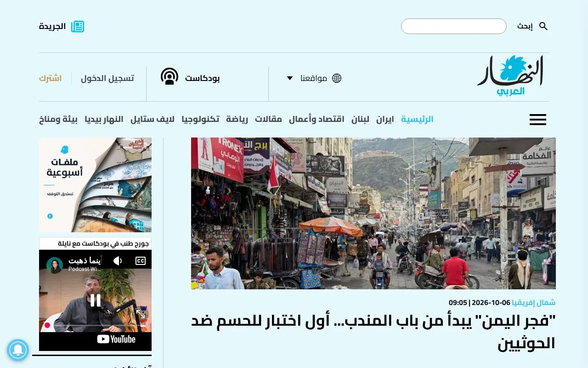588x368 pixels.
Task: Open the podcast channel avatar in video
Action: pyautogui.click(x=55, y=265)
